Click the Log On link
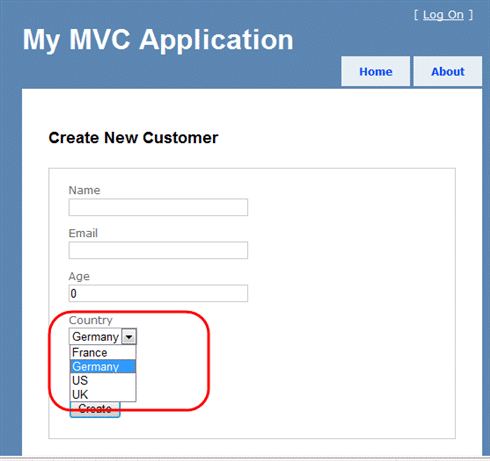The image size is (490, 461). point(443,15)
